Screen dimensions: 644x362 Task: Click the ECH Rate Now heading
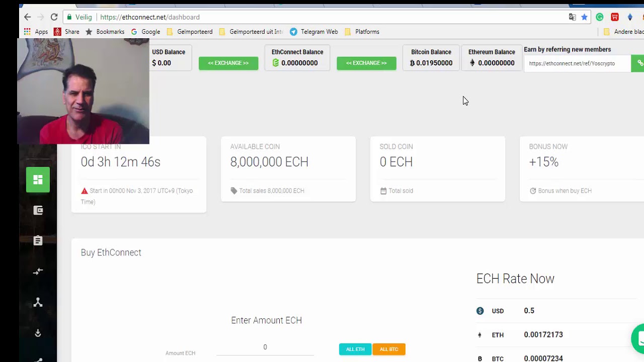pos(515,279)
